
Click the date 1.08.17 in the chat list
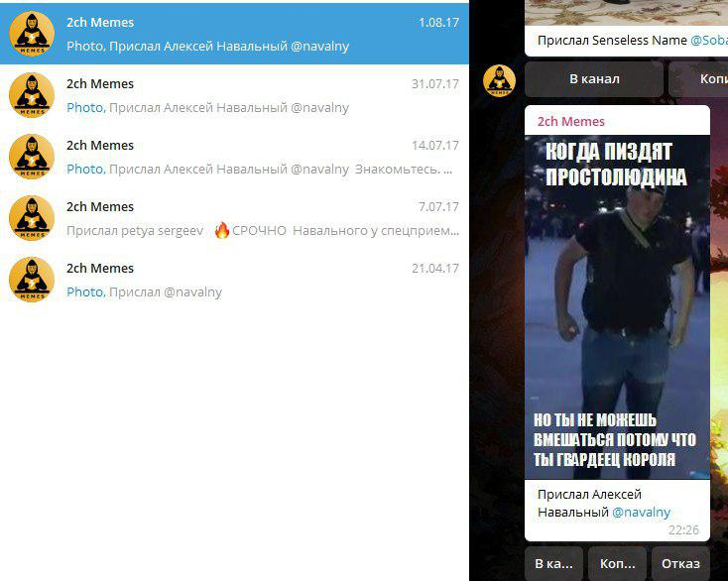pos(438,22)
